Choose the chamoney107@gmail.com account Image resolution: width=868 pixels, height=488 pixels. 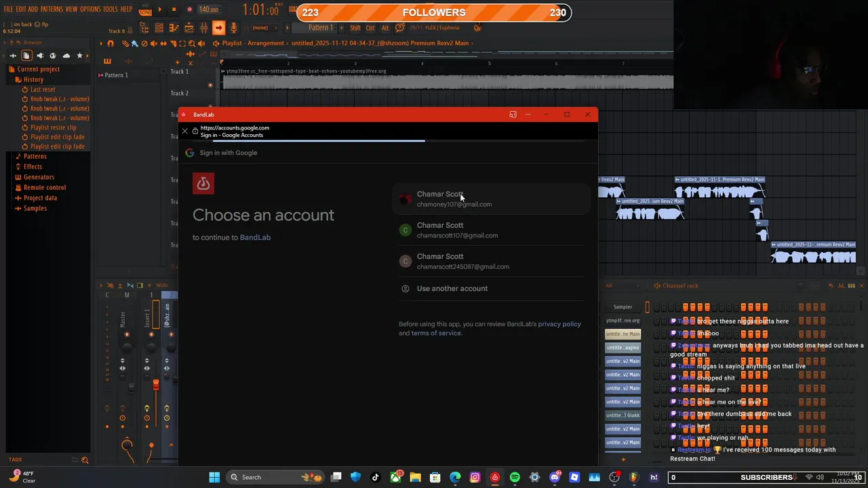click(x=491, y=199)
